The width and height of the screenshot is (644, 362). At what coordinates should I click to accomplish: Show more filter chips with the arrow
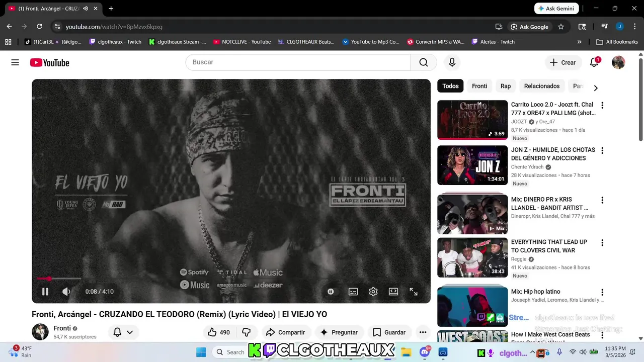click(596, 88)
